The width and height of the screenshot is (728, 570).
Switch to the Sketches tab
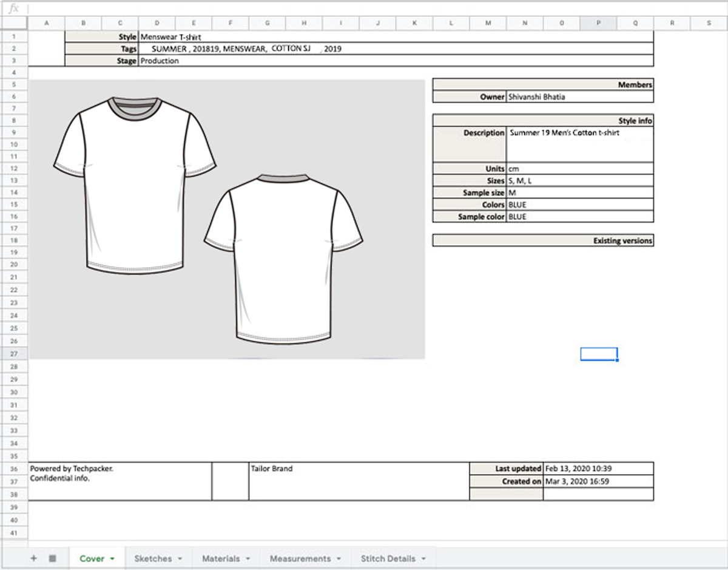[153, 558]
